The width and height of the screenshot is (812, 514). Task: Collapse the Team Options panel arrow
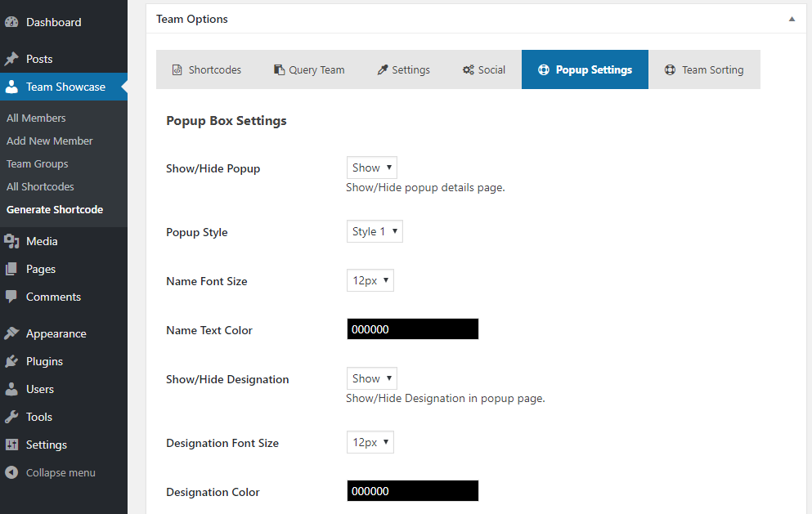[792, 19]
